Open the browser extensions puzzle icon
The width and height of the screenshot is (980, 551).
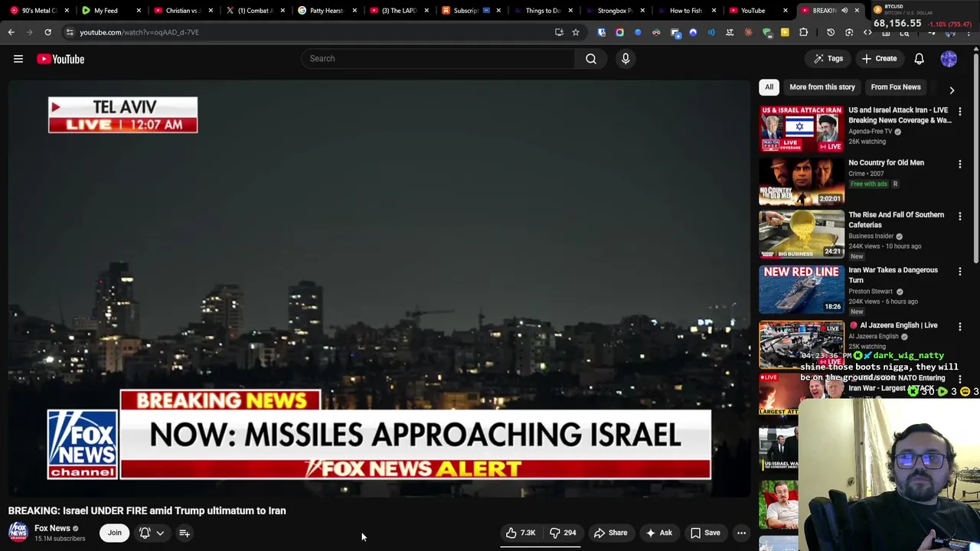803,32
